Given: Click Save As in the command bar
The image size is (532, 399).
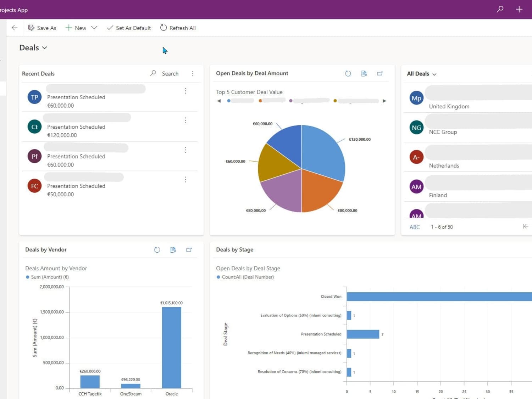Looking at the screenshot, I should click(42, 28).
